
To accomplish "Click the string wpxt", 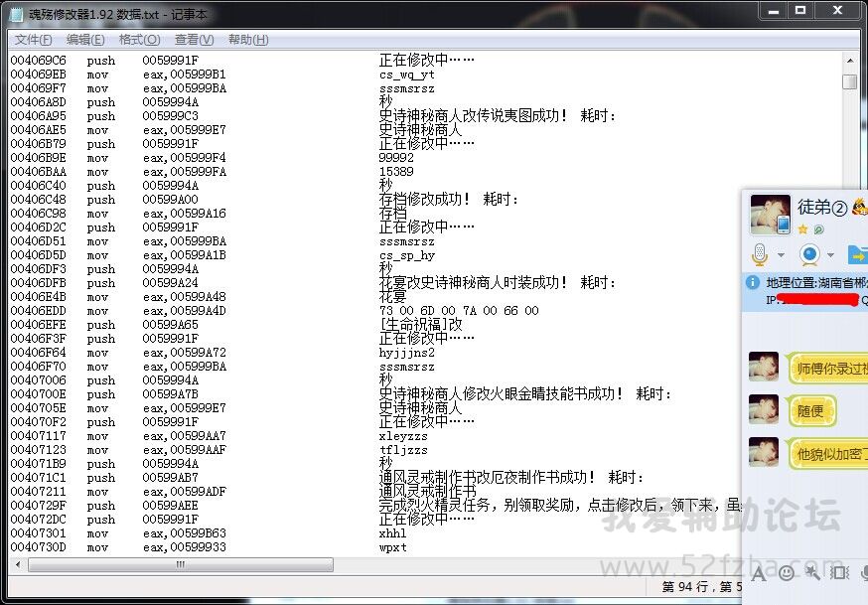I will 393,548.
